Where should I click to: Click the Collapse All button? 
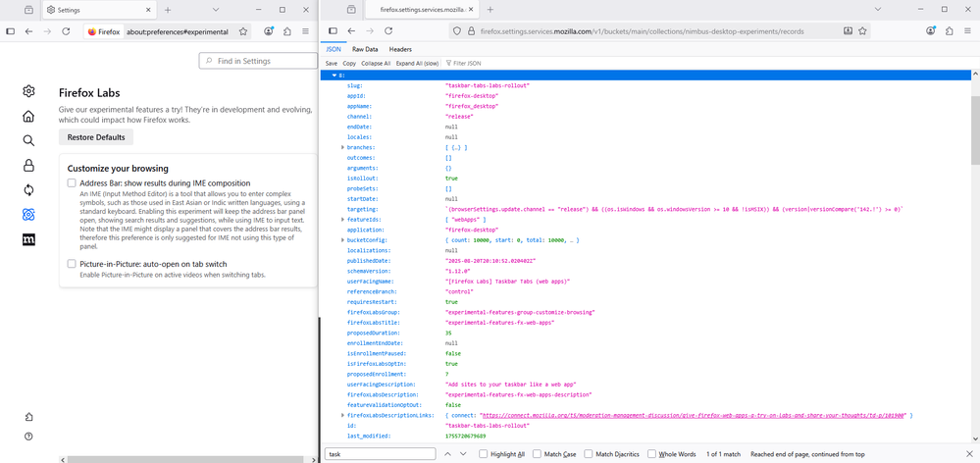[x=376, y=63]
